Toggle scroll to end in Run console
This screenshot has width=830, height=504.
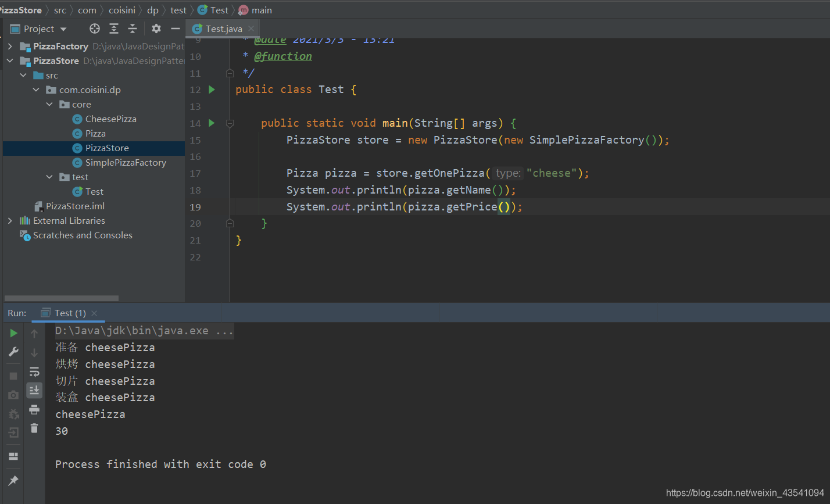pyautogui.click(x=34, y=390)
